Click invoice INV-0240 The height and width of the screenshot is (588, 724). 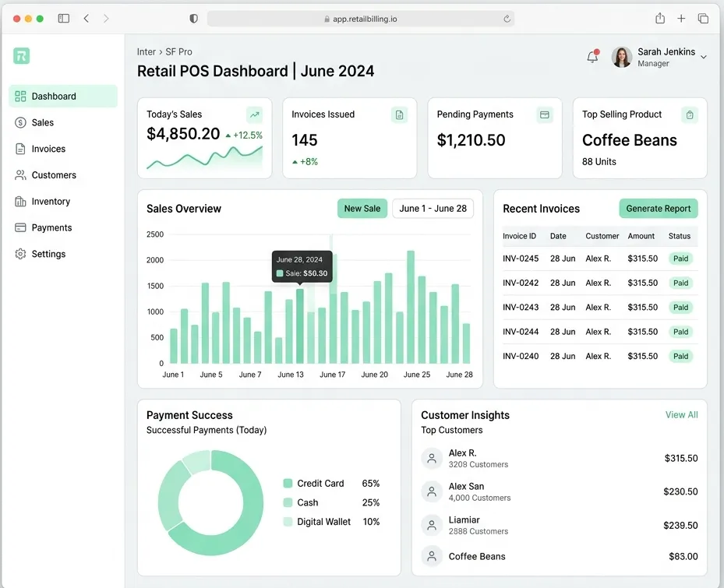click(x=521, y=357)
